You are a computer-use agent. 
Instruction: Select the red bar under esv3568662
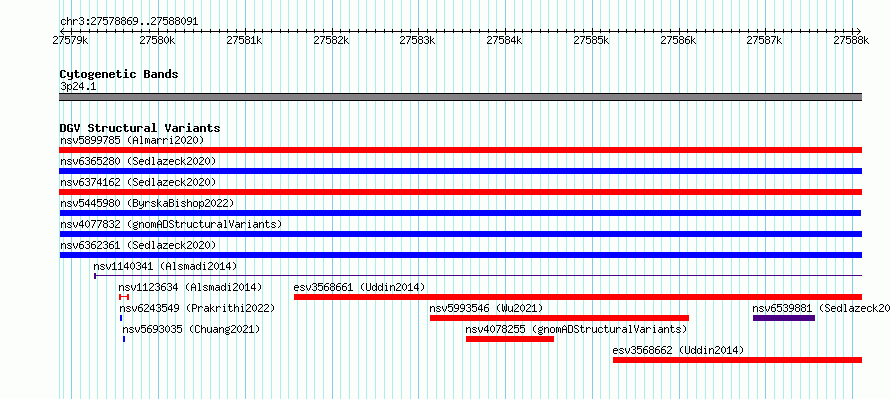pyautogui.click(x=737, y=360)
